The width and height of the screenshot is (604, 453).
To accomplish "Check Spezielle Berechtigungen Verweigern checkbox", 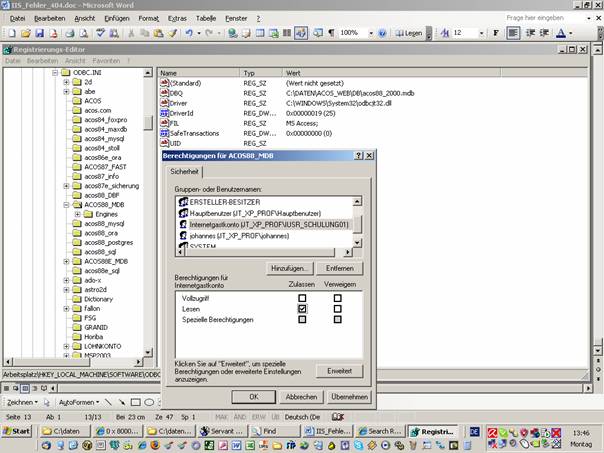I will [x=337, y=319].
